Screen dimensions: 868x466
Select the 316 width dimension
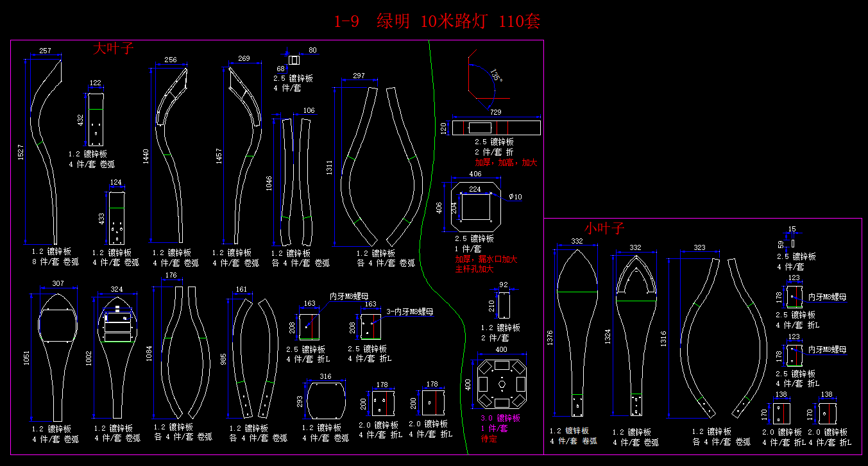(x=325, y=377)
